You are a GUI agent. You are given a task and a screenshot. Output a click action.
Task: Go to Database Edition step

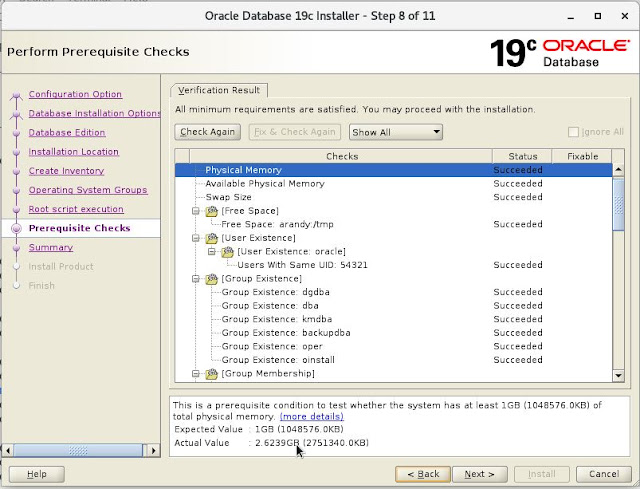pyautogui.click(x=67, y=133)
